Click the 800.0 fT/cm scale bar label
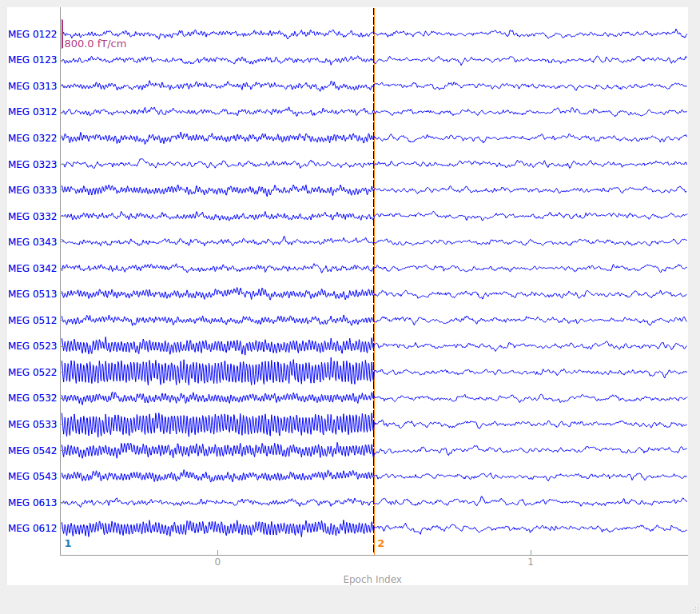700x614 pixels. click(95, 44)
